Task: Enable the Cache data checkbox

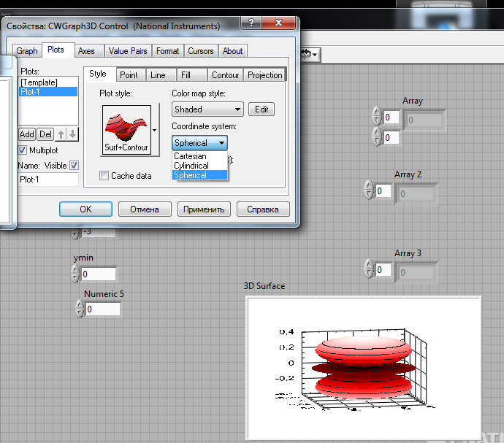Action: tap(104, 176)
